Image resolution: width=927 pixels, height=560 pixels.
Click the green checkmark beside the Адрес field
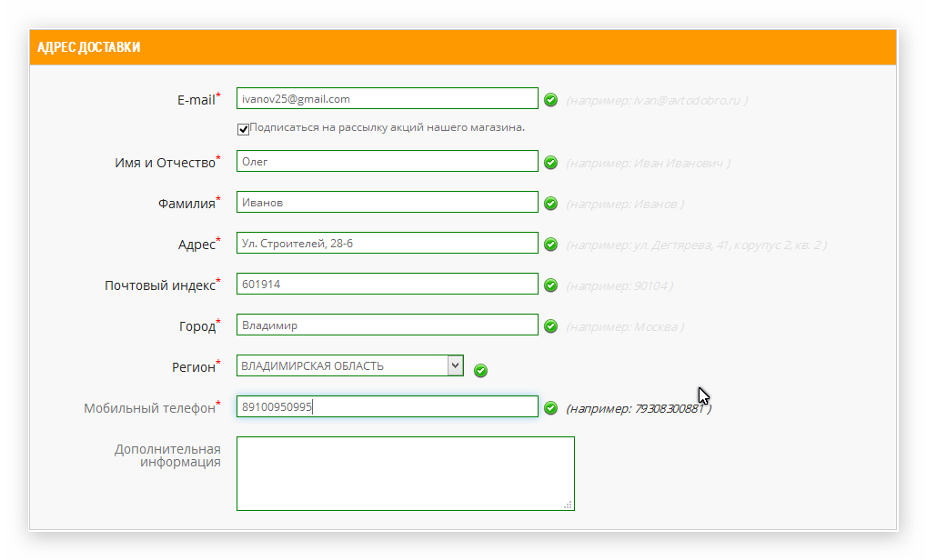tap(550, 244)
